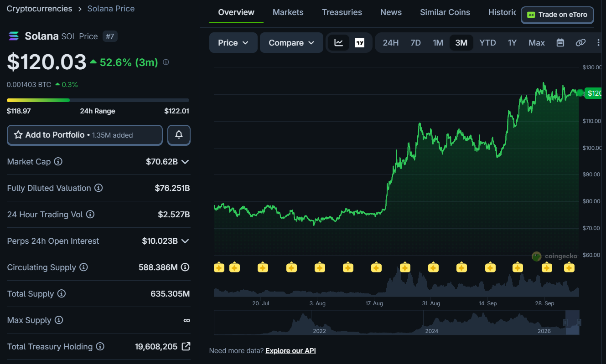Click the #7 rank badge
The image size is (606, 364).
click(110, 36)
